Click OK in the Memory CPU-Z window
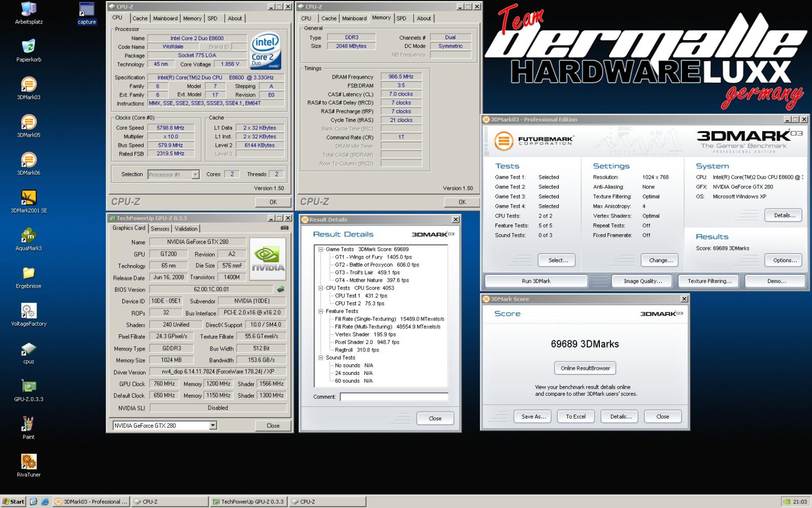Viewport: 812px width, 508px height. click(462, 202)
